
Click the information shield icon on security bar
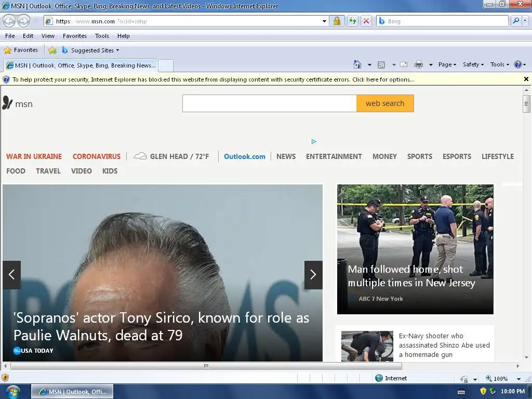6,79
